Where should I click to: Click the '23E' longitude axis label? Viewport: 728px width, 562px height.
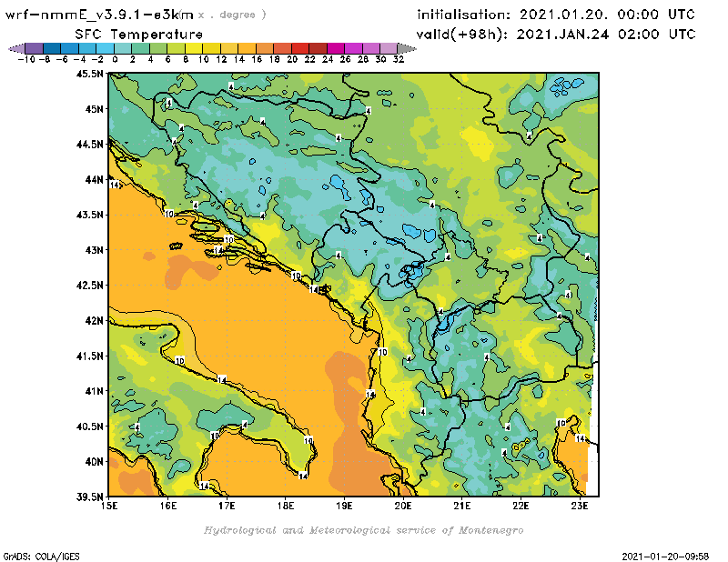(580, 506)
